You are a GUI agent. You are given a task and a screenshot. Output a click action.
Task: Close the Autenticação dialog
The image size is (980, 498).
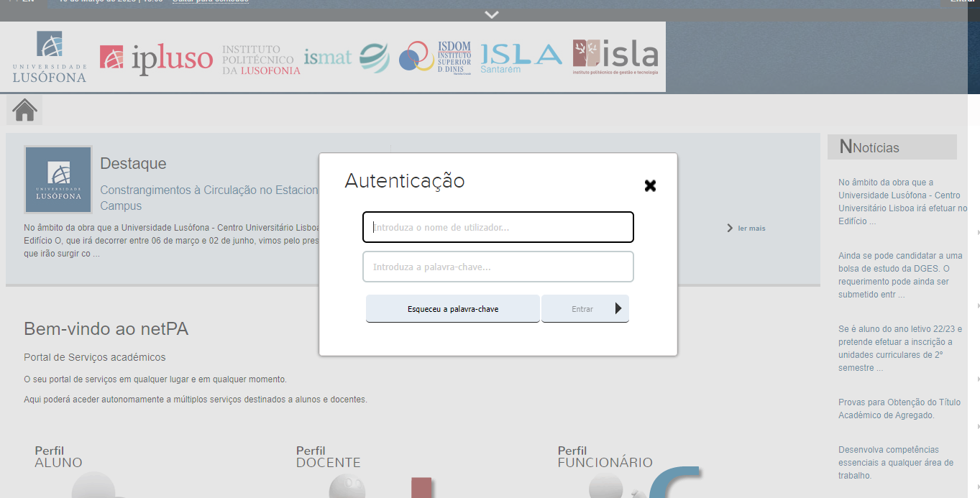650,185
